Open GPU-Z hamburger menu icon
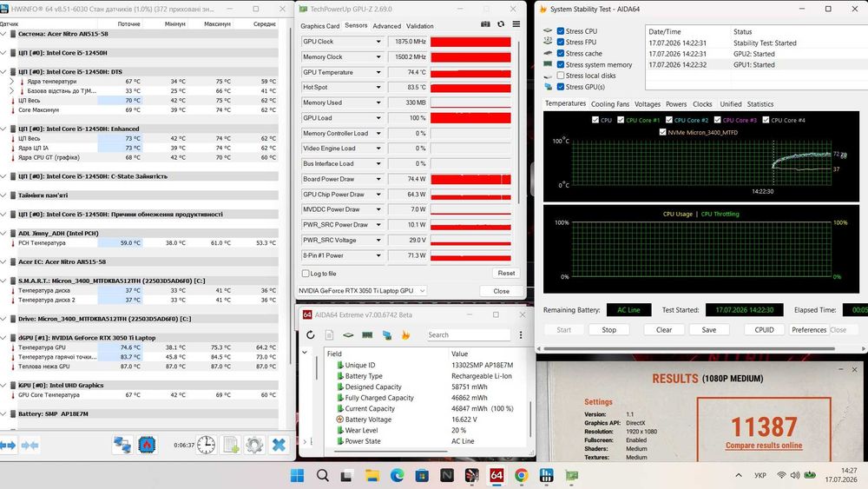The image size is (868, 489). click(x=516, y=24)
